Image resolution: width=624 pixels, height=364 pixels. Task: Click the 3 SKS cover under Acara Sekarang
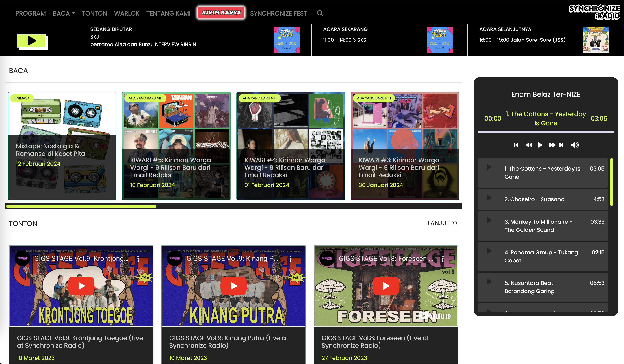(x=439, y=40)
